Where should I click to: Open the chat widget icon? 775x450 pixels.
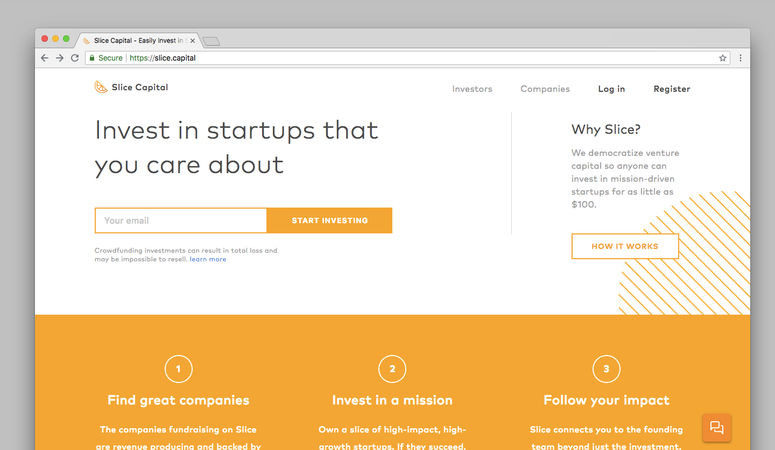pyautogui.click(x=716, y=427)
